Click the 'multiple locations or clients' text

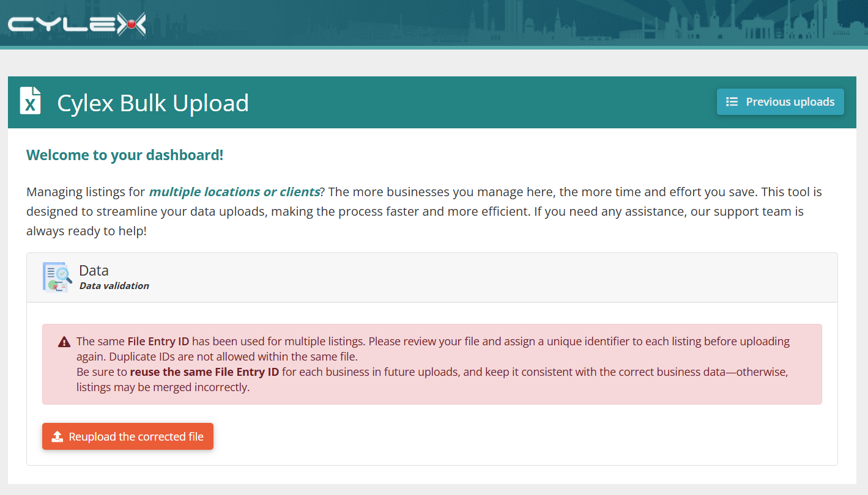pos(234,192)
